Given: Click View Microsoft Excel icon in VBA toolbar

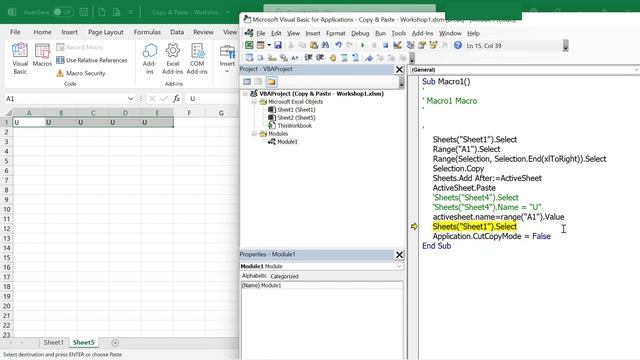Looking at the screenshot, I should [x=249, y=45].
